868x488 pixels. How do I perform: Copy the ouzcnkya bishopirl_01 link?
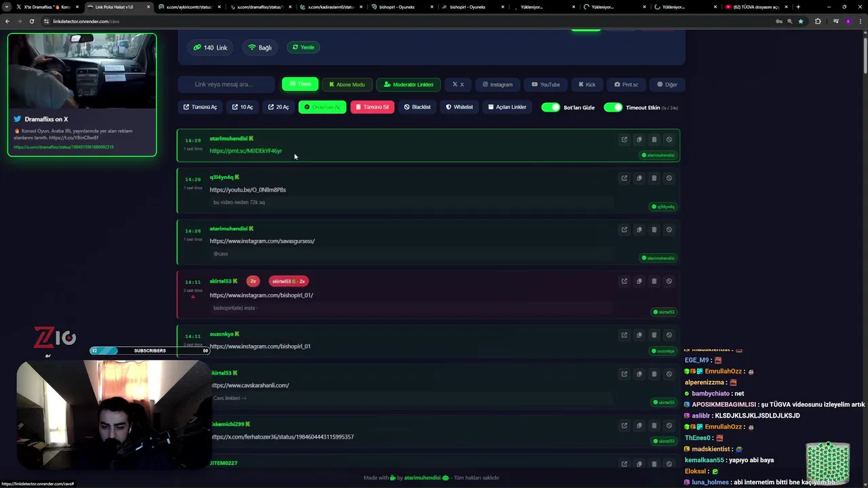[639, 335]
